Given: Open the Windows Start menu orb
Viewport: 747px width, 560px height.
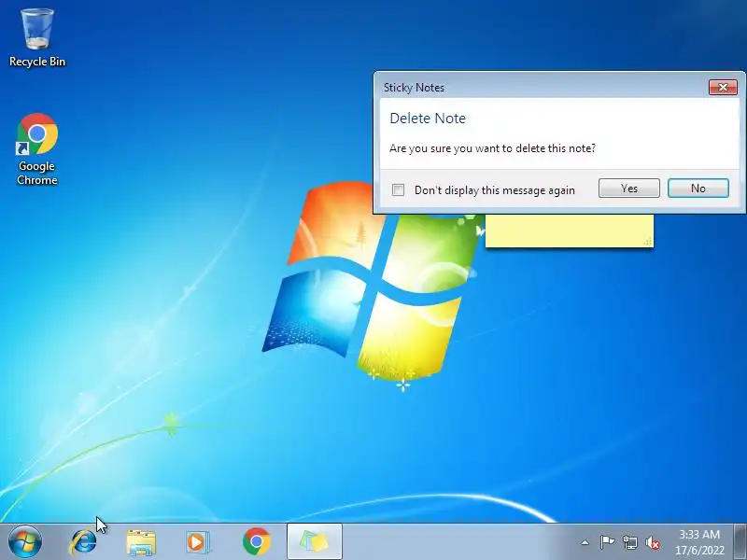Looking at the screenshot, I should click(x=25, y=542).
